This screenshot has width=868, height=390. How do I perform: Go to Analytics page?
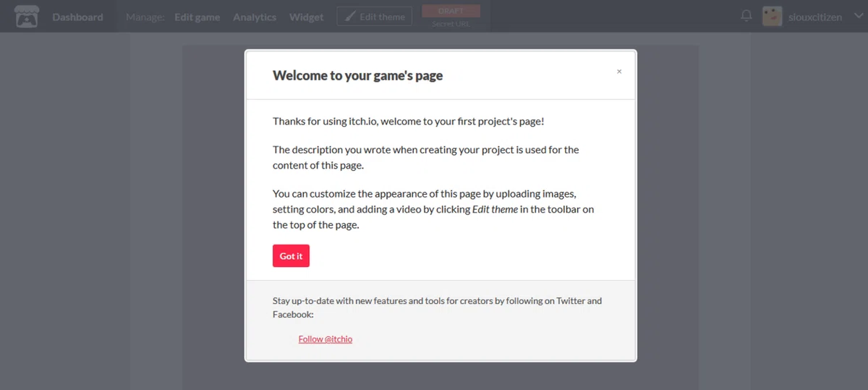[x=255, y=17]
